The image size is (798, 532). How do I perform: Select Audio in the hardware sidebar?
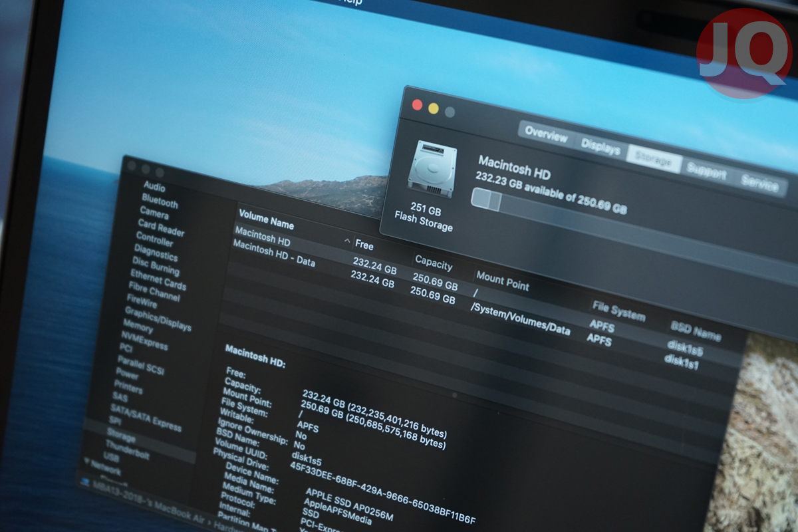[154, 188]
